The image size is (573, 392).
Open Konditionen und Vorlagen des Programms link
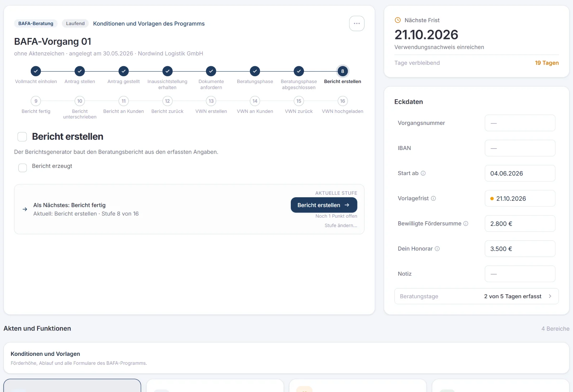pyautogui.click(x=149, y=24)
